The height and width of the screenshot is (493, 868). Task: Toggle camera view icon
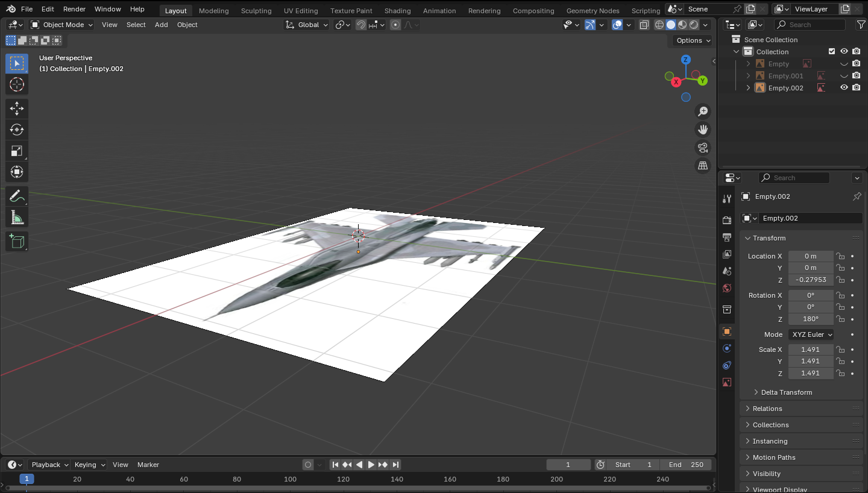tap(703, 148)
